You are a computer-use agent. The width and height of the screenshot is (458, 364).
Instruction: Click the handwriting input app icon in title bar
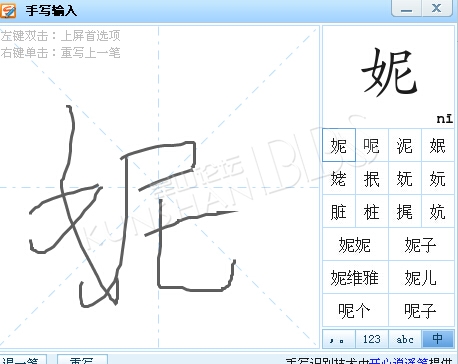(8, 10)
